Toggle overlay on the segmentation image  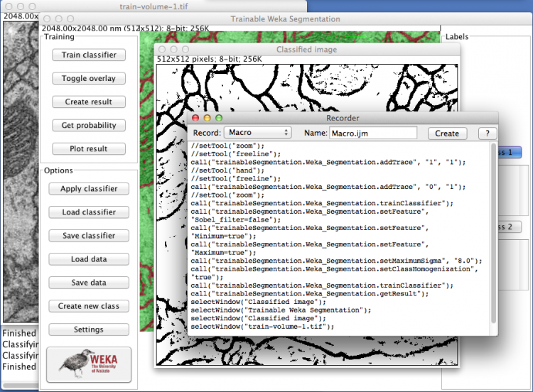tap(89, 78)
